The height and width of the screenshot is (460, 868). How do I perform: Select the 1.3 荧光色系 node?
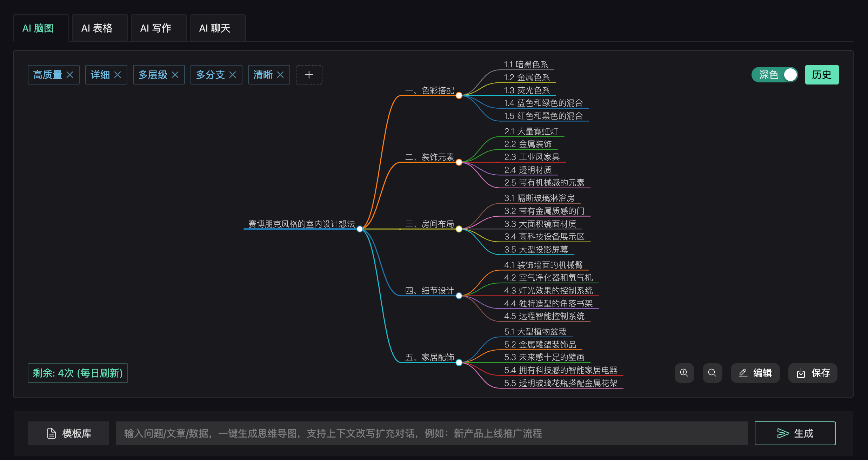coord(527,90)
